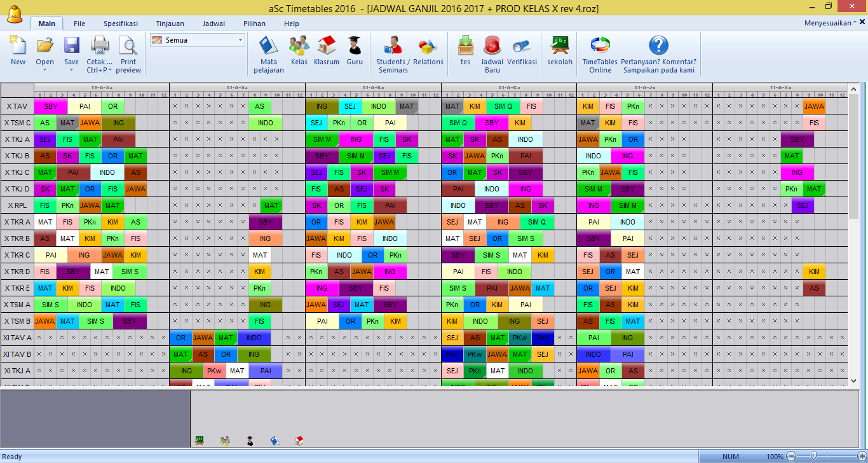Open 'Pertanyaan? Komentar?' question mark icon
Viewport: 868px width, 463px height.
point(659,45)
